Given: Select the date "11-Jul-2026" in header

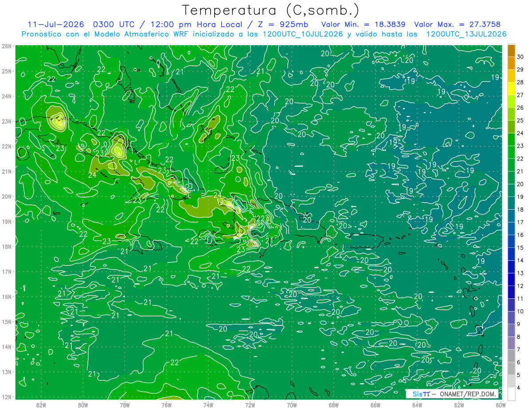Looking at the screenshot, I should pyautogui.click(x=55, y=24).
